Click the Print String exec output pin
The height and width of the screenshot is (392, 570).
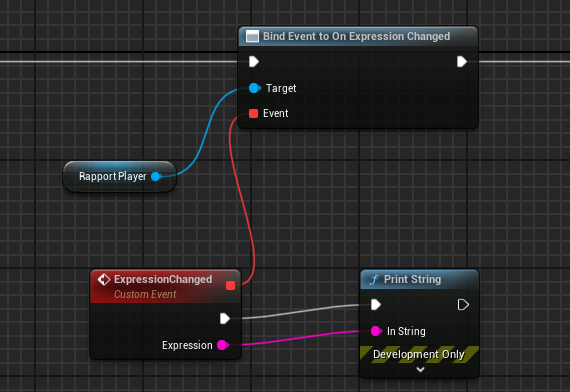[463, 305]
